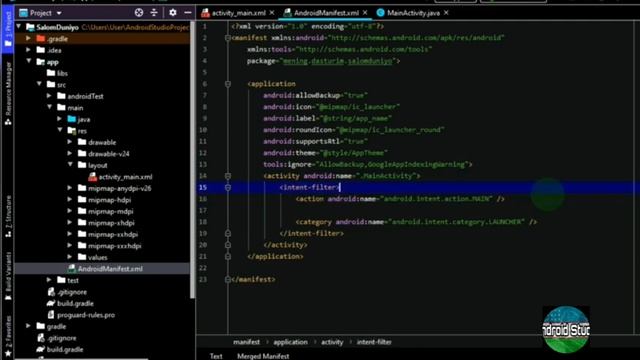This screenshot has height=360, width=640.
Task: Select AndroidManifest.xml in project tree
Action: coord(105,269)
